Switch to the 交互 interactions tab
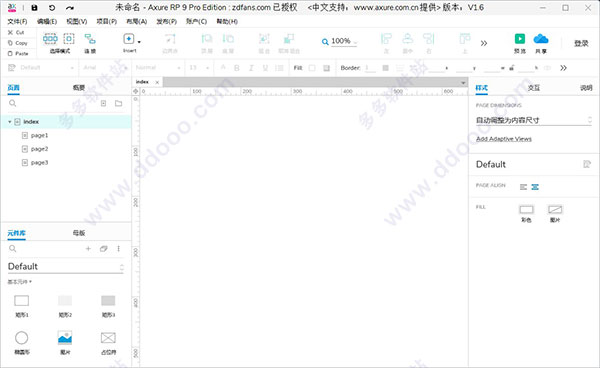 533,88
